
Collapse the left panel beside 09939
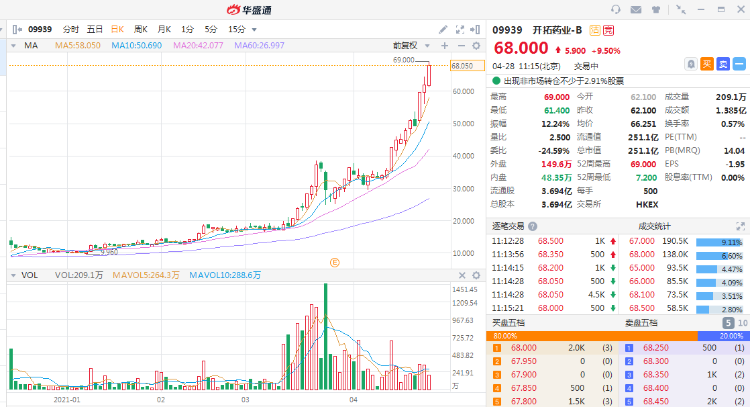17,30
